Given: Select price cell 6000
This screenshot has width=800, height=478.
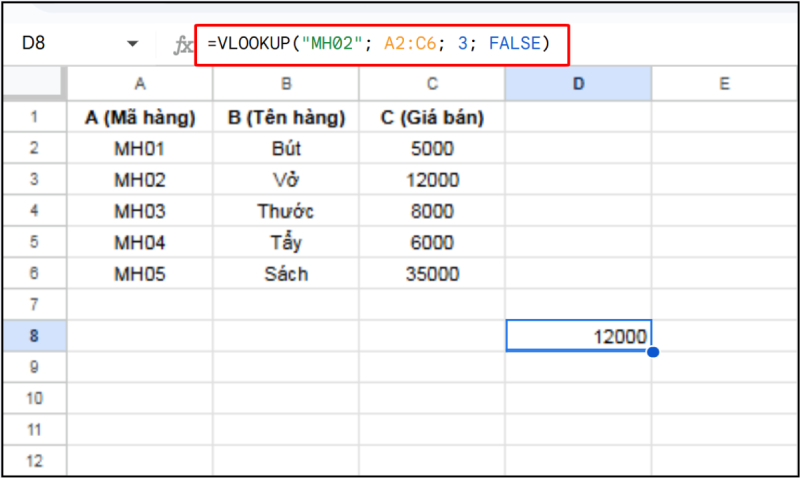Looking at the screenshot, I should coord(432,242).
